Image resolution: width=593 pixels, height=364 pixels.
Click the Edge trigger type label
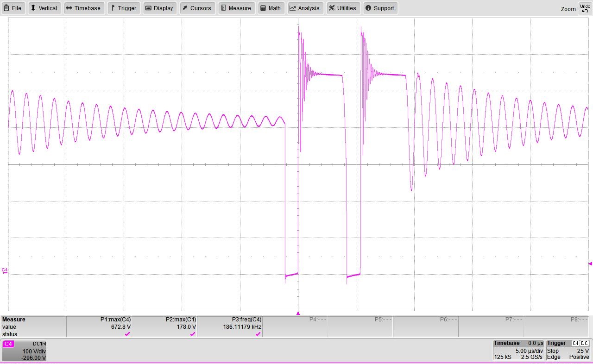(554, 357)
